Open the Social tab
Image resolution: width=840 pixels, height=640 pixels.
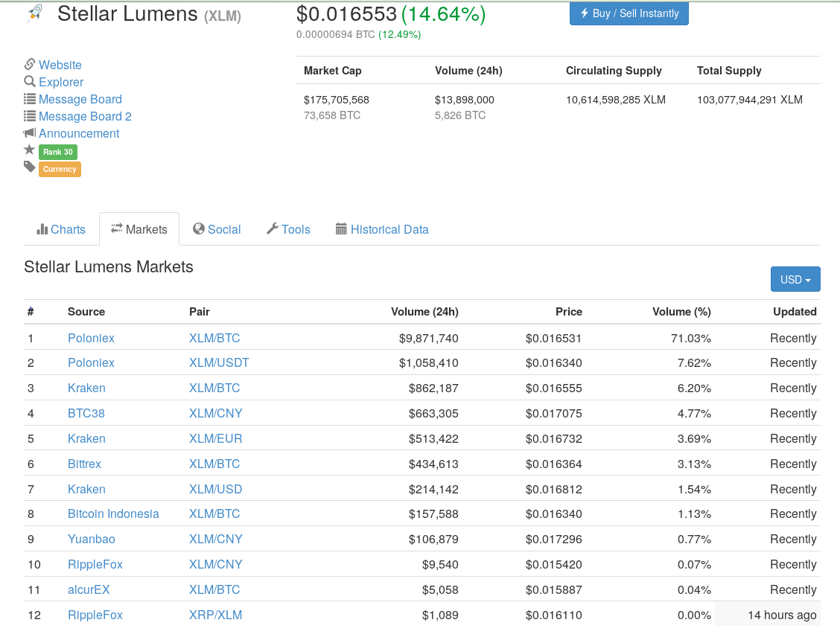point(217,229)
